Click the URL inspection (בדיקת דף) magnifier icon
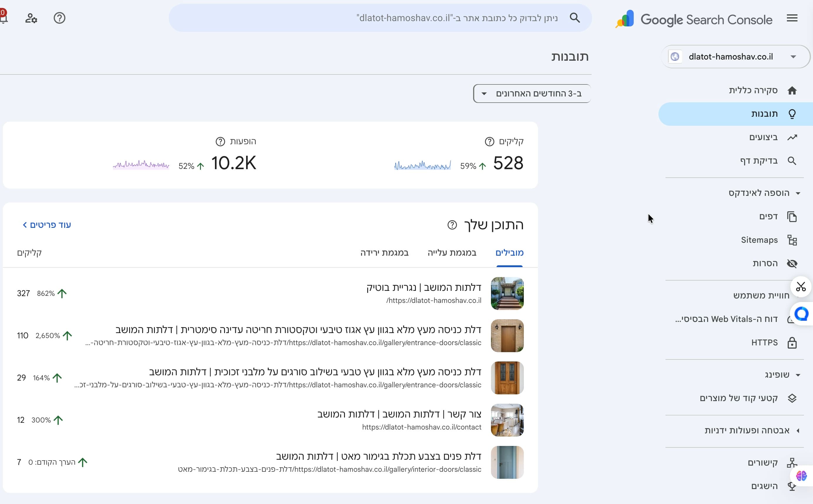This screenshot has height=504, width=813. click(x=792, y=161)
